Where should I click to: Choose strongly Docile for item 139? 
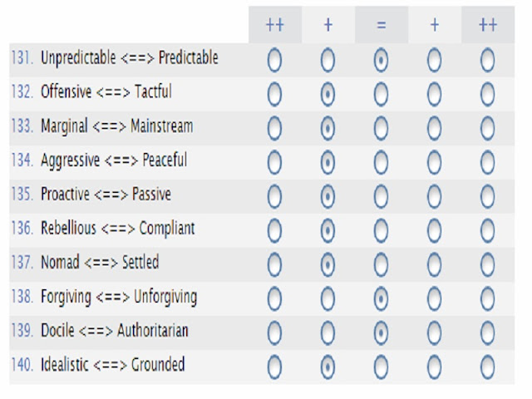274,332
